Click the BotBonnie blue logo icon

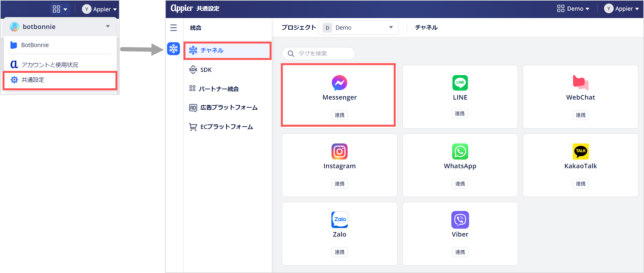click(14, 45)
